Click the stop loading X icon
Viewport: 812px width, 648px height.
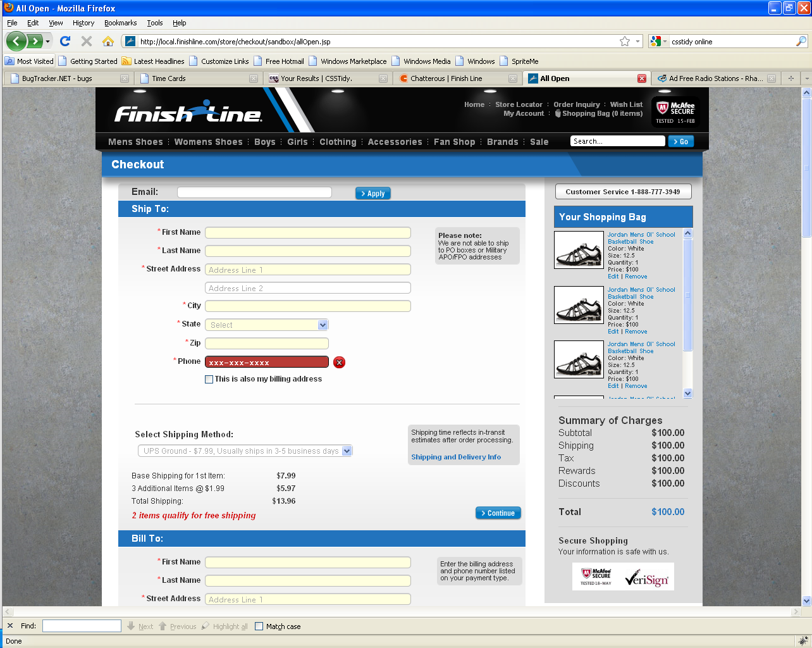tap(87, 41)
